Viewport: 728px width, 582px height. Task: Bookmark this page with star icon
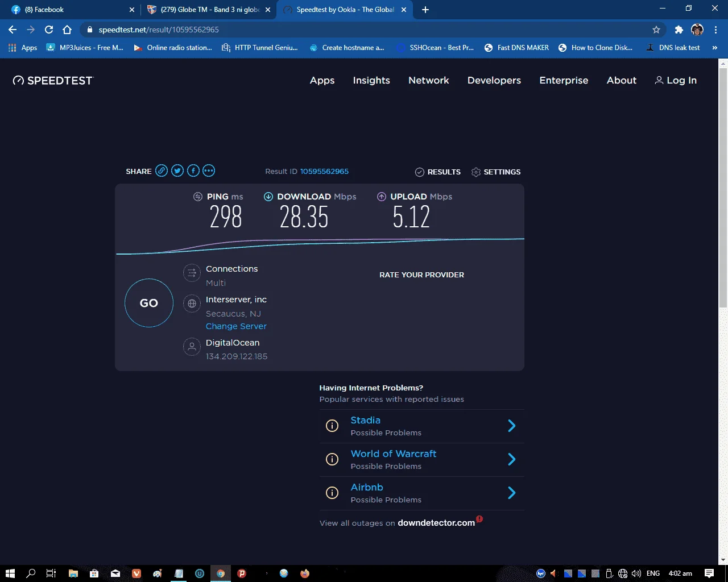[656, 30]
